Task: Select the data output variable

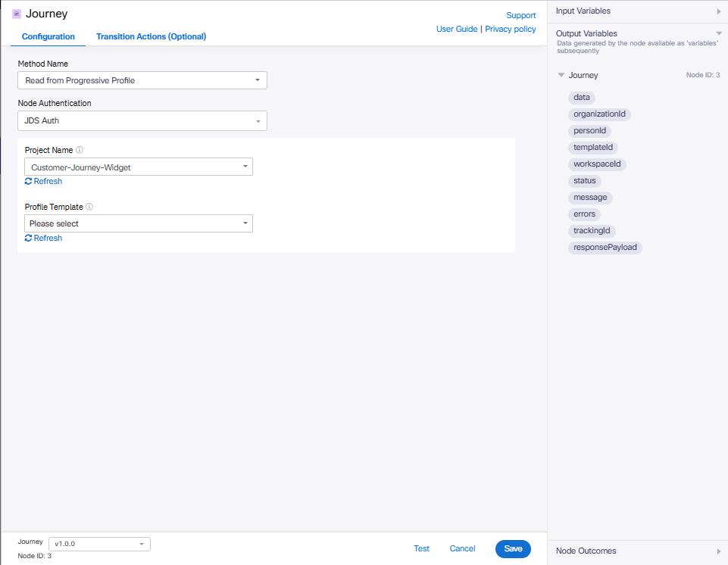Action: click(582, 98)
